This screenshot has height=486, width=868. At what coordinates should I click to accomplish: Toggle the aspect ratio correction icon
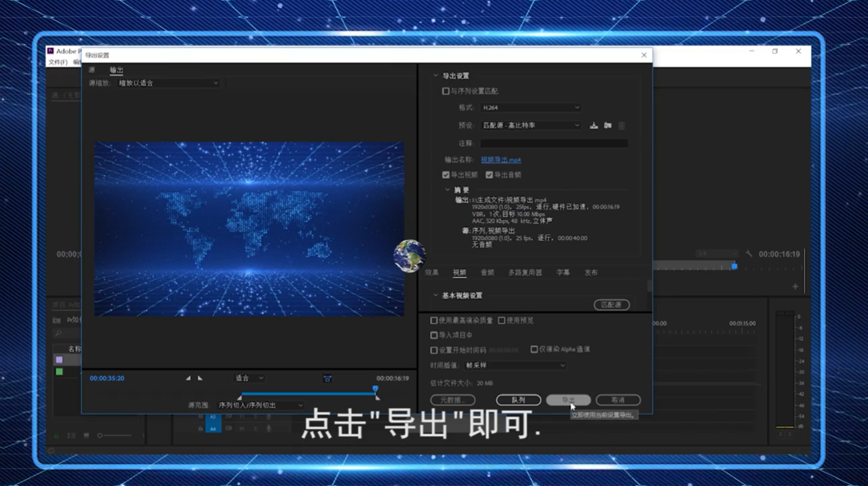pos(328,378)
